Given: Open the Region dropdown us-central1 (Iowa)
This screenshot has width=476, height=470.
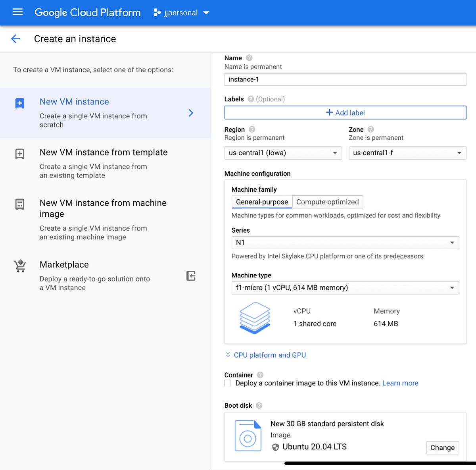Looking at the screenshot, I should [x=283, y=153].
